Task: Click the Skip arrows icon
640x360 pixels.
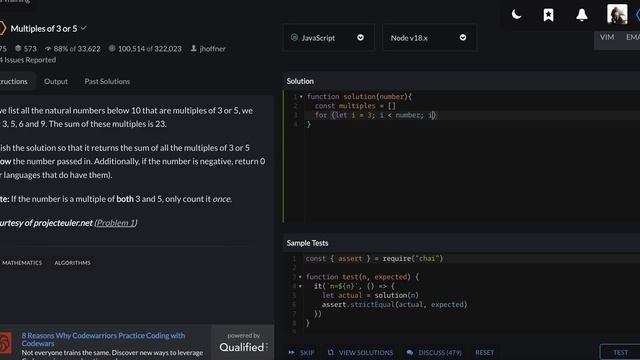Action: click(x=291, y=352)
